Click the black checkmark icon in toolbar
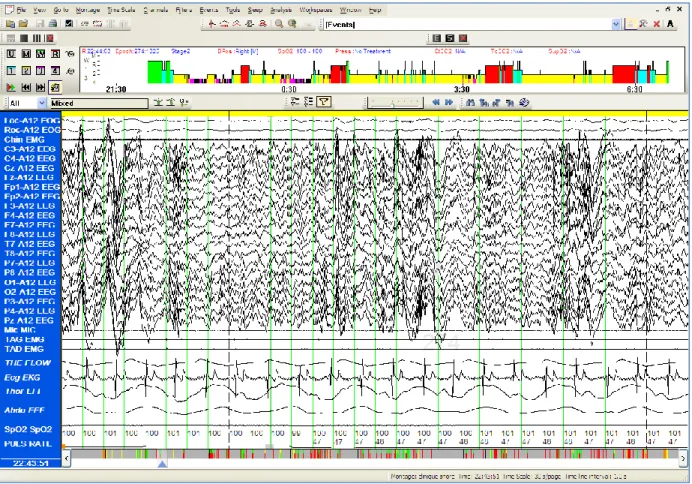 (x=69, y=24)
